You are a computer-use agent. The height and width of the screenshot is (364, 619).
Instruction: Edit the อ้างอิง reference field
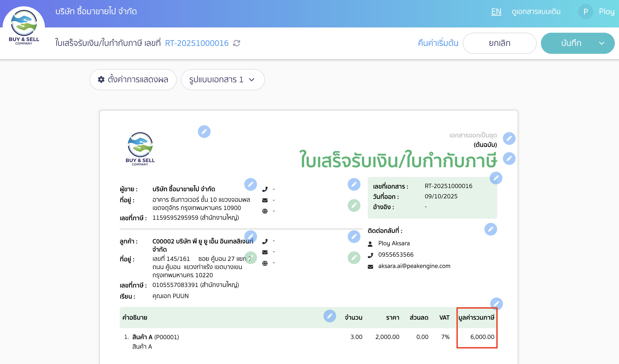point(354,205)
